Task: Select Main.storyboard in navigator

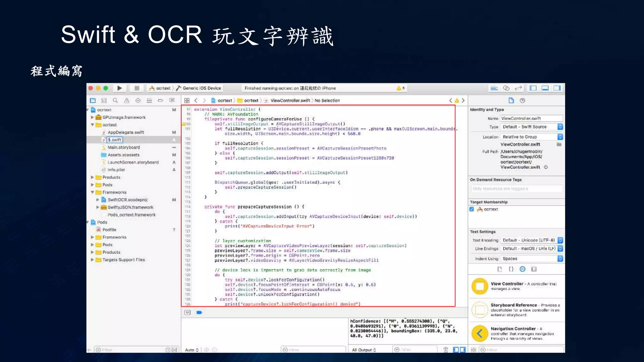Action: tap(124, 147)
